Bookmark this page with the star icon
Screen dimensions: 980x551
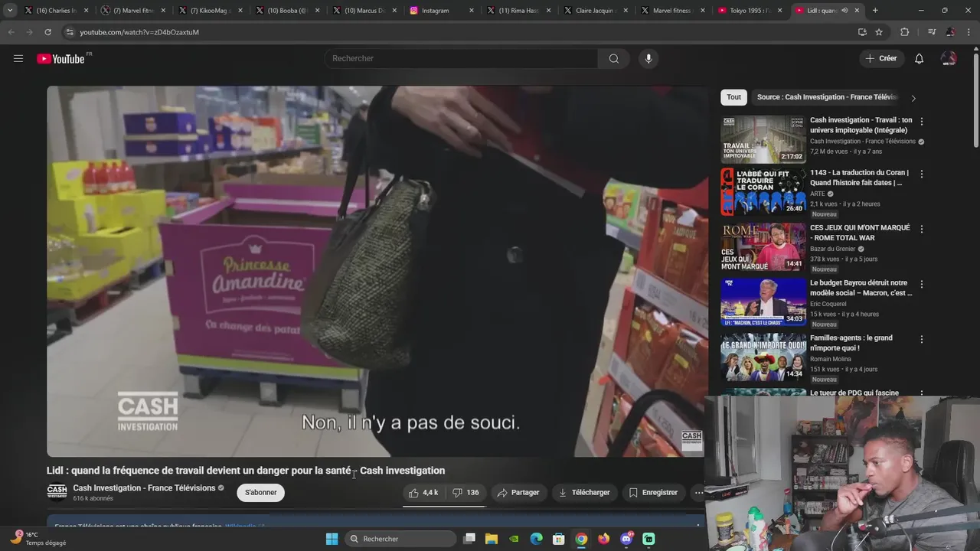[879, 32]
